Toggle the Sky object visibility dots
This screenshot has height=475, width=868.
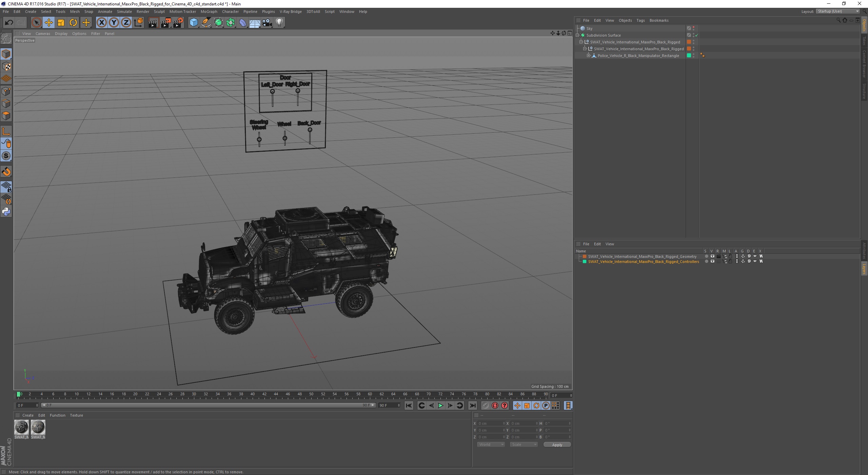[693, 28]
